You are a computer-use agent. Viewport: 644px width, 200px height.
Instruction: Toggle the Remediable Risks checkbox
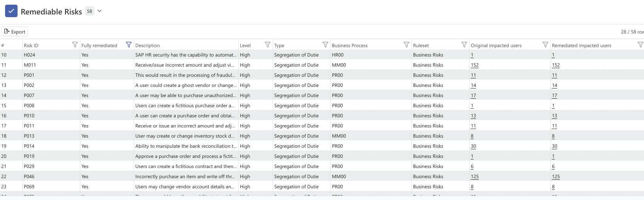(x=11, y=11)
